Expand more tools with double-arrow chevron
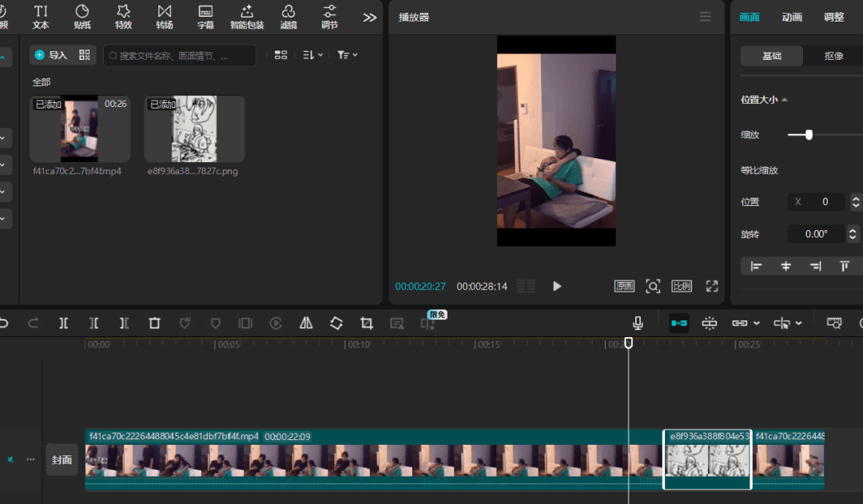Image resolution: width=863 pixels, height=504 pixels. [x=369, y=17]
